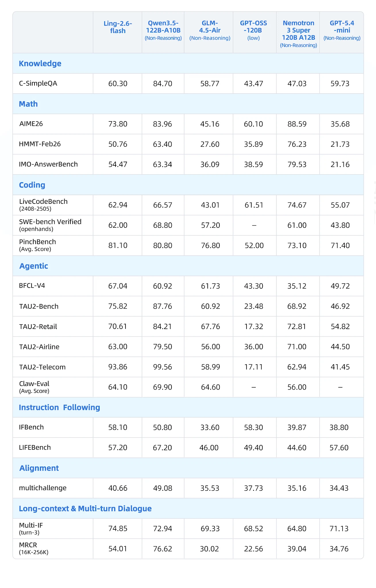
Task: Click the 76.62 value in MRCR row
Action: pyautogui.click(x=163, y=549)
